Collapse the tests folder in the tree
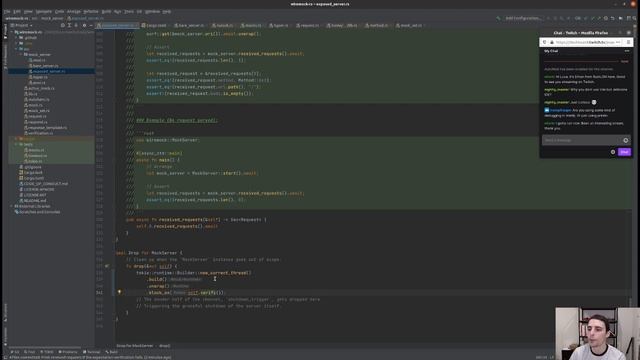 (x=16, y=144)
